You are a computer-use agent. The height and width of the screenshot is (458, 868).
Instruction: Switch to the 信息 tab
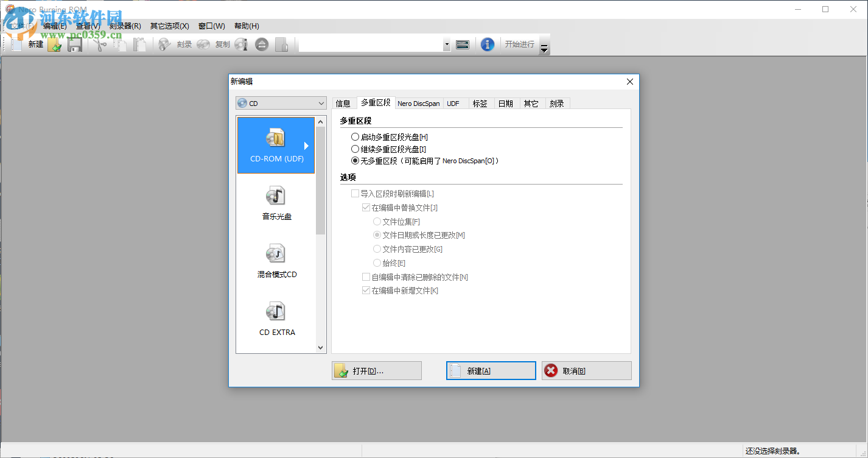[343, 104]
